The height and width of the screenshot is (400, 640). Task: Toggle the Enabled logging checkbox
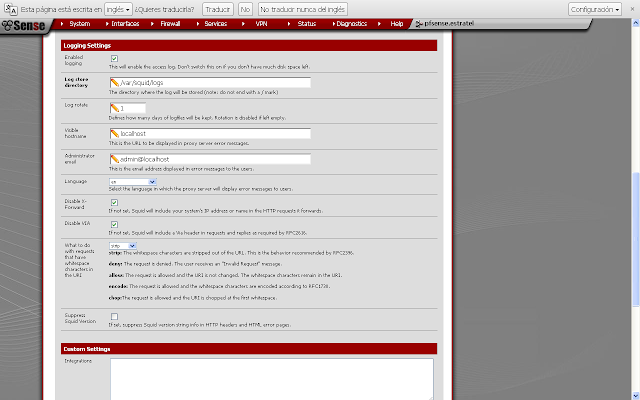[114, 58]
